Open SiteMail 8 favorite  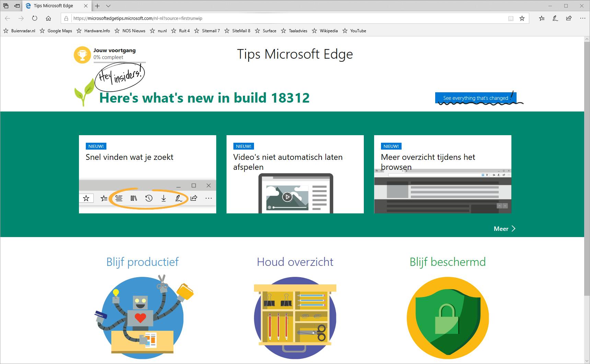point(237,31)
